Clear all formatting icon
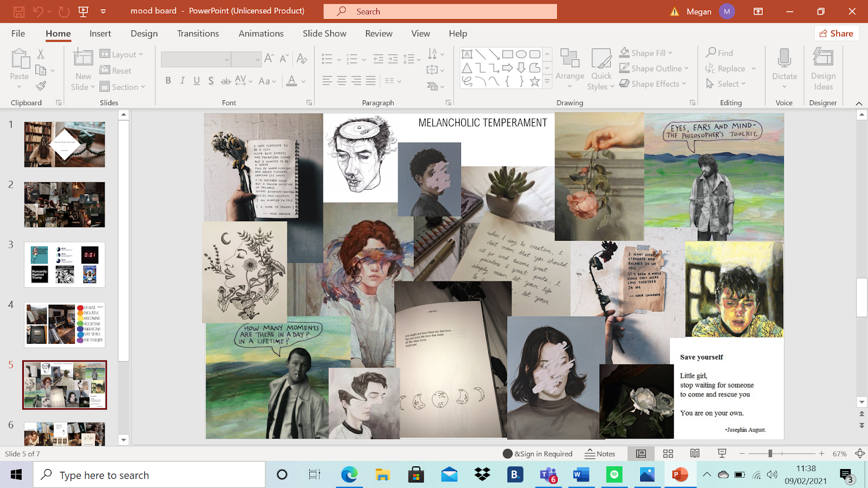 (302, 59)
